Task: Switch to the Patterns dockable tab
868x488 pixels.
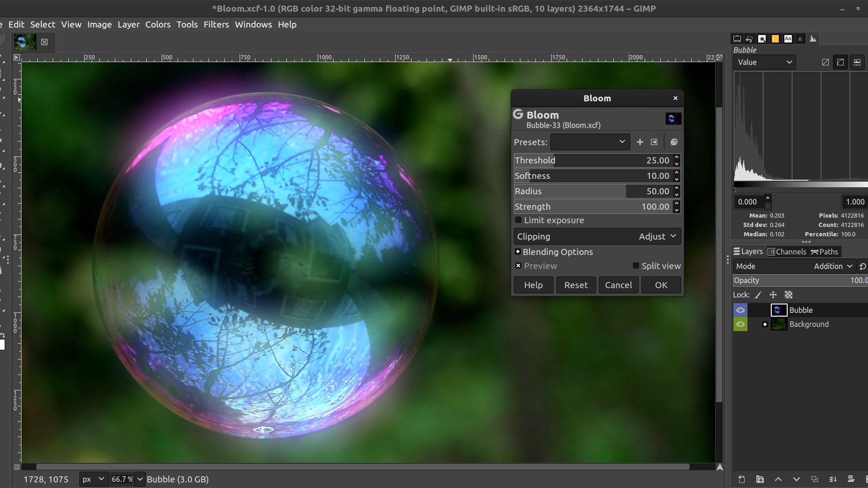Action: coord(775,38)
